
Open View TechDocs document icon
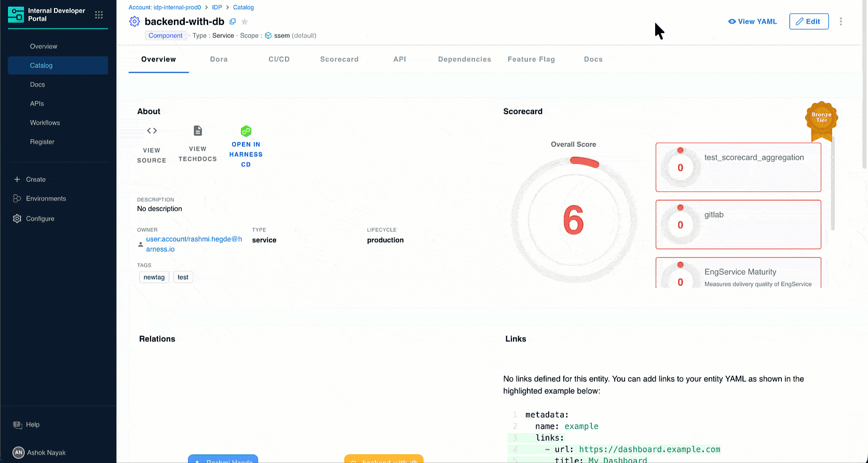pyautogui.click(x=198, y=131)
